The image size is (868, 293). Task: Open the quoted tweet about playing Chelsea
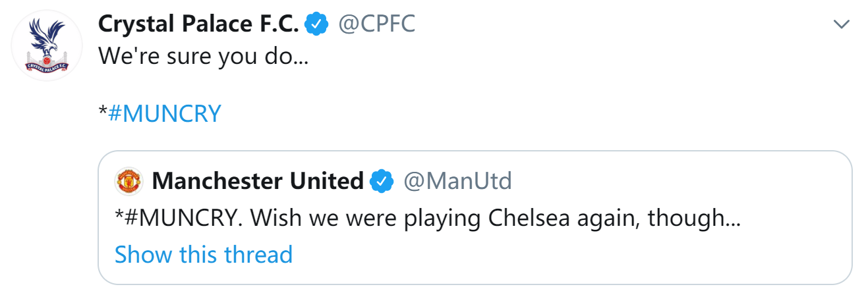pos(475,218)
